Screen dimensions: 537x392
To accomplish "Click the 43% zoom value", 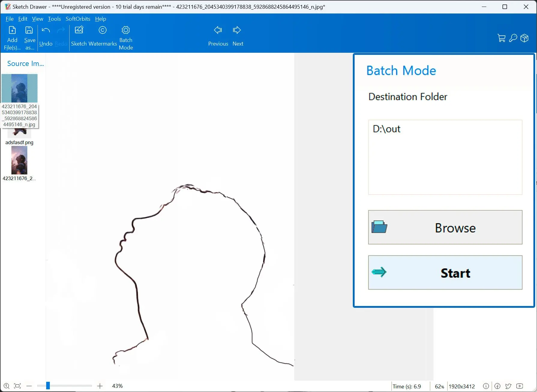I will click(117, 386).
